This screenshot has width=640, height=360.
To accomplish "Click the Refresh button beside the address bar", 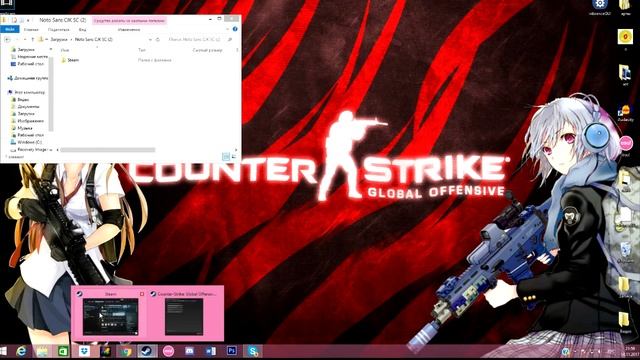I will pos(158,40).
